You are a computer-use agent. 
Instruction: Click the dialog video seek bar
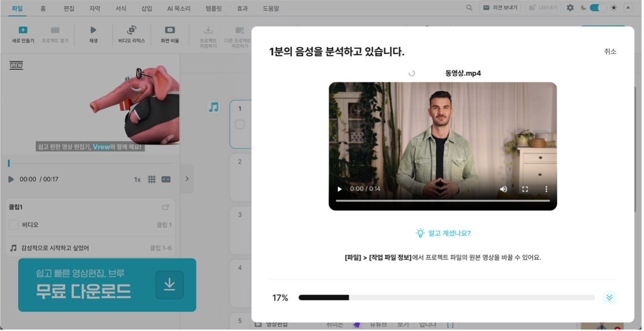point(443,201)
